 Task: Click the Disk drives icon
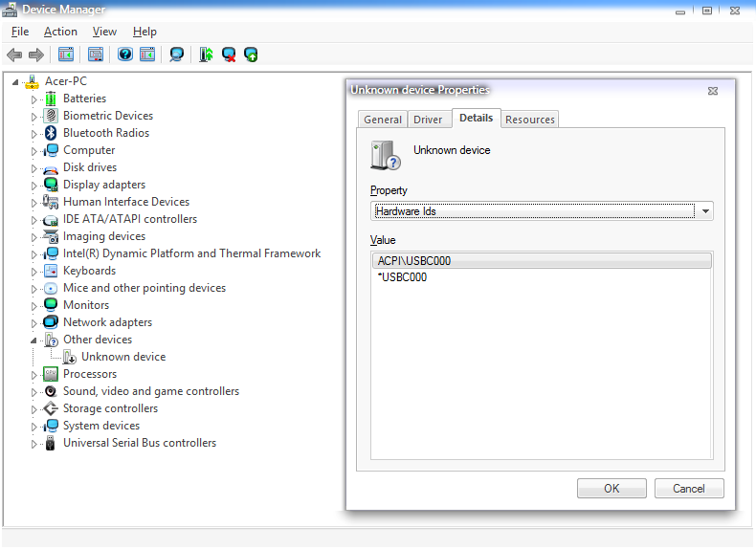pos(51,168)
